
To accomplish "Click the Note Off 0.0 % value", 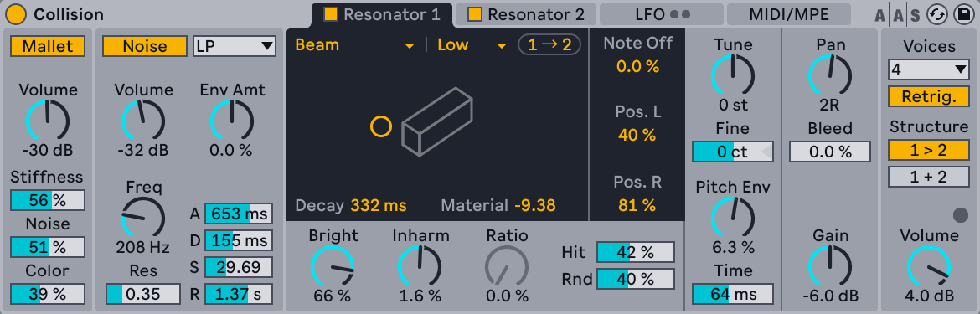I will pyautogui.click(x=637, y=66).
